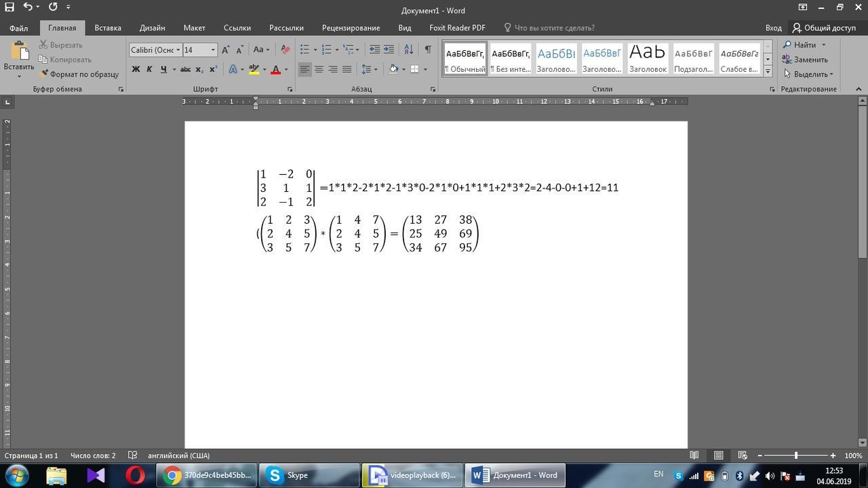The height and width of the screenshot is (488, 868).
Task: Toggle italic formatting (К)
Action: tap(149, 69)
